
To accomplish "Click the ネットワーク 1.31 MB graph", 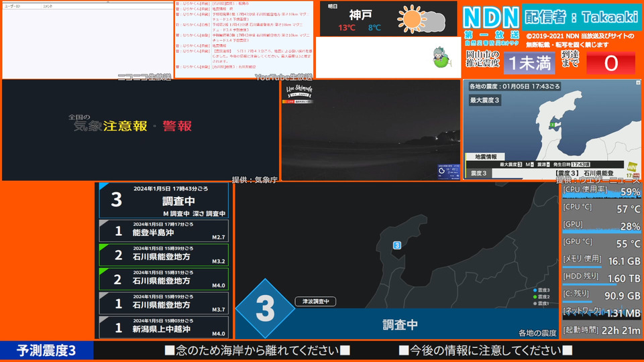I will click(601, 313).
